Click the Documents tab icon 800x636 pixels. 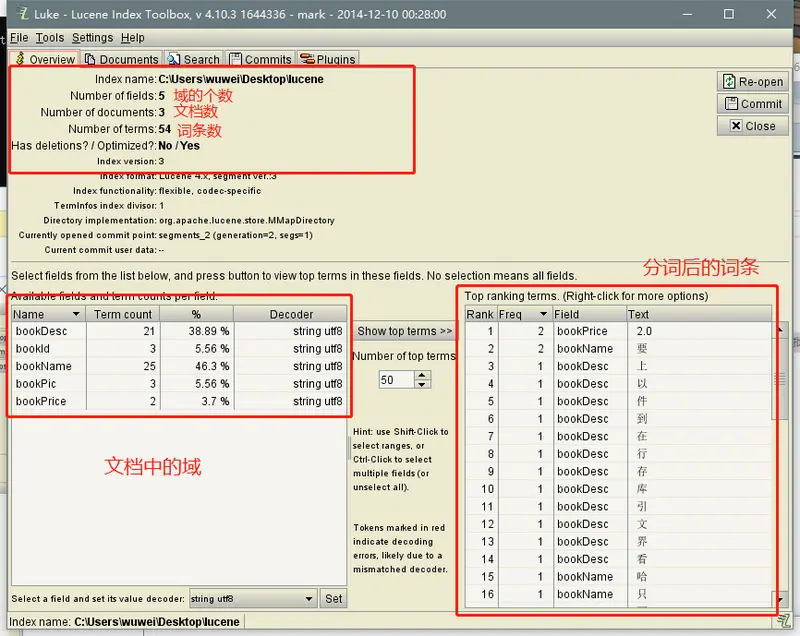pyautogui.click(x=90, y=59)
